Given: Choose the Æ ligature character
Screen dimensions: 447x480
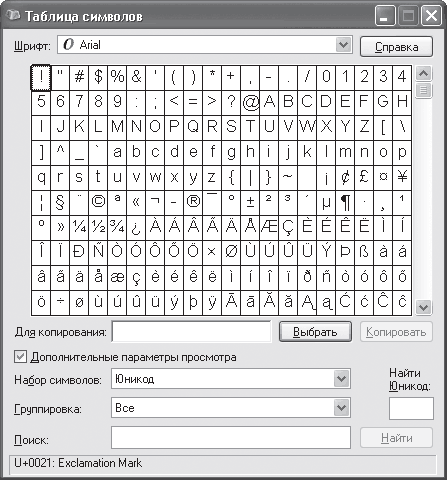Looking at the screenshot, I should [x=269, y=228].
